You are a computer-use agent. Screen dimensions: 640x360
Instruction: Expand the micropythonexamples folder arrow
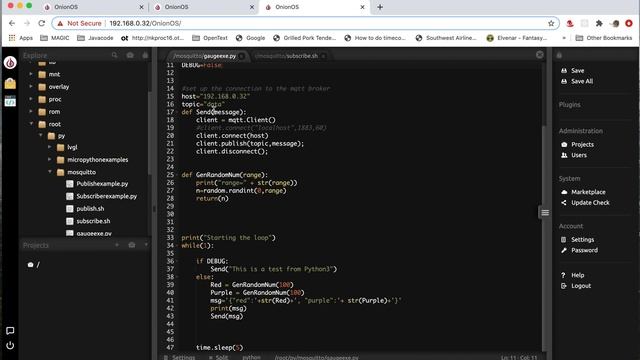(50, 160)
